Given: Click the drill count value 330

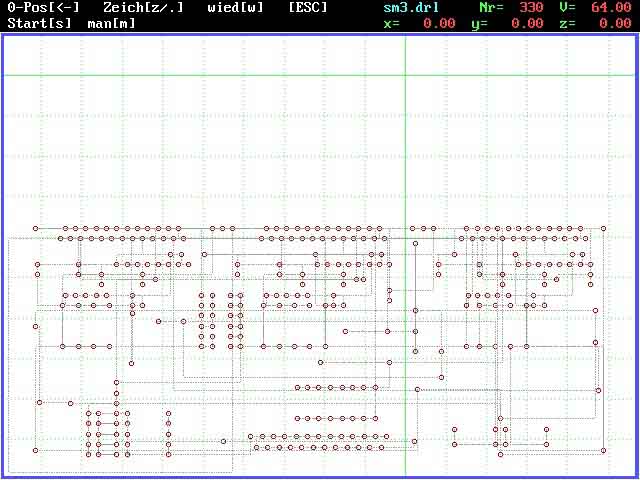Looking at the screenshot, I should pos(531,7).
